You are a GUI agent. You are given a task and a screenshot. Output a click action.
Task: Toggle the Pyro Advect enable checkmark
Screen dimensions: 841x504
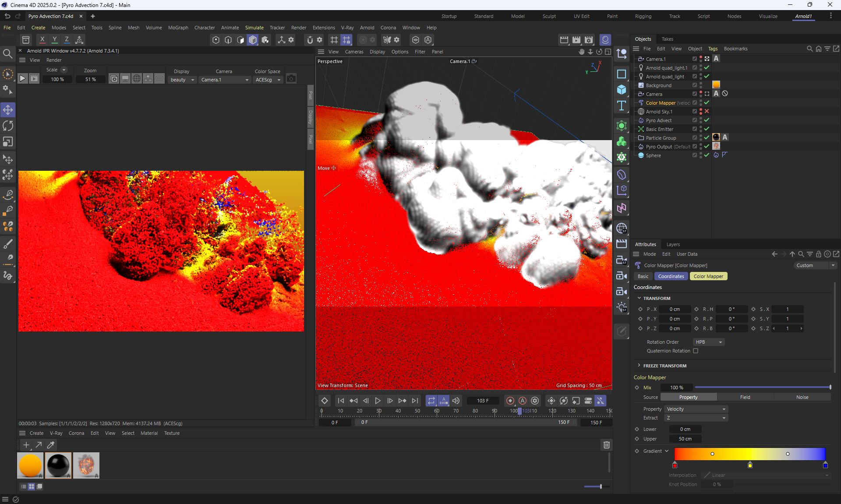click(x=707, y=120)
